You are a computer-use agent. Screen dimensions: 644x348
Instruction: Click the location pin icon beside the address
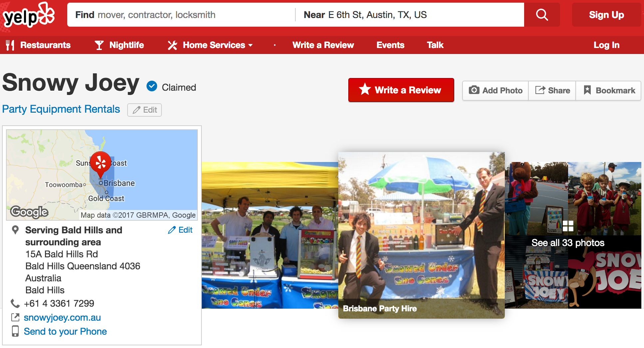tap(15, 230)
